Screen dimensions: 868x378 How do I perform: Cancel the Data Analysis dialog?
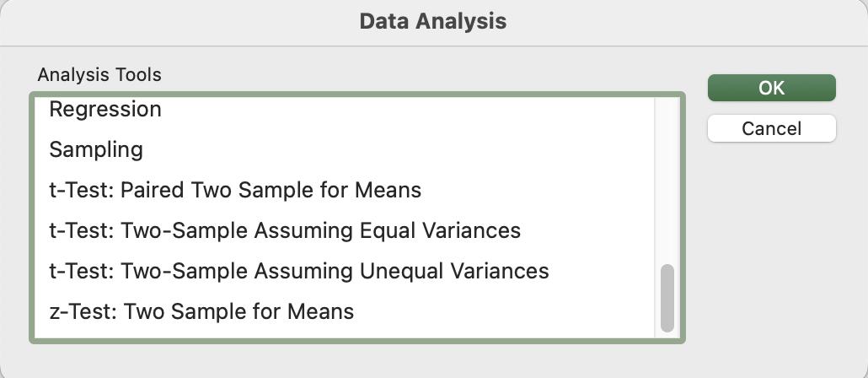click(x=772, y=128)
